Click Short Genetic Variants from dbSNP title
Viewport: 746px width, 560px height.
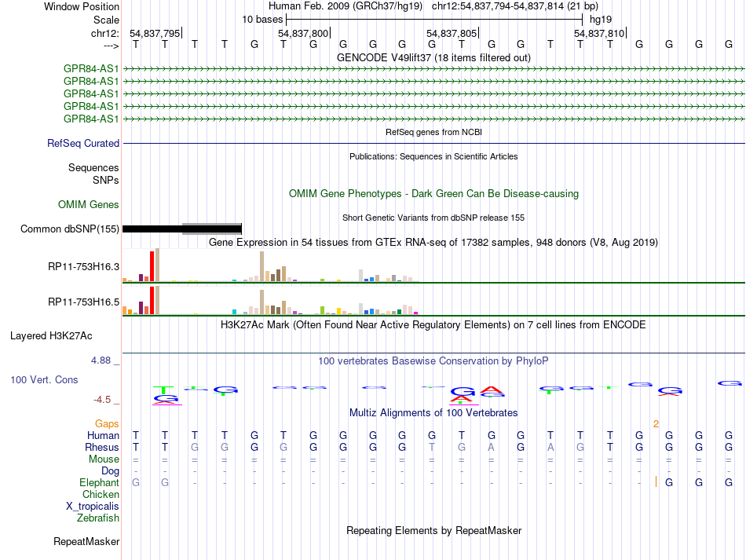click(x=433, y=218)
